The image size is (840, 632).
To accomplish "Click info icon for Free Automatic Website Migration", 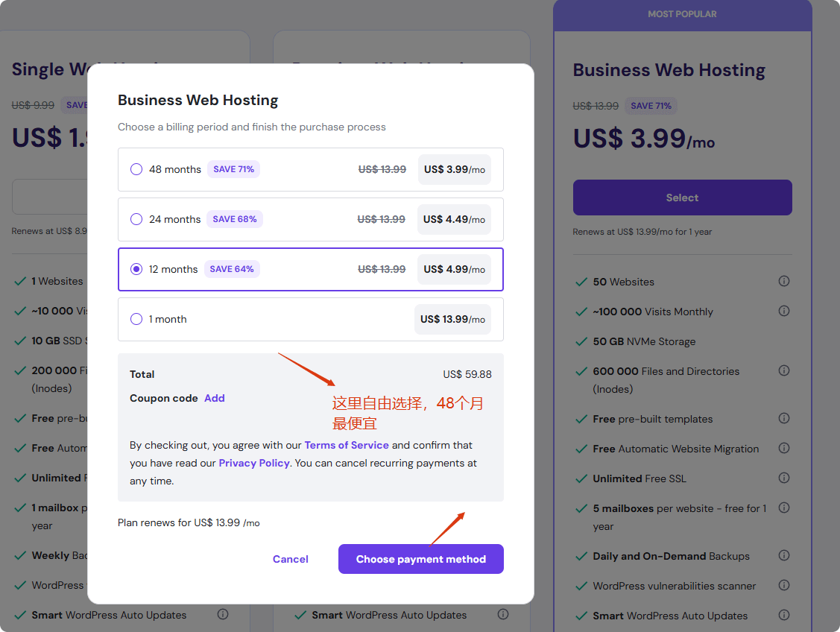I will point(783,448).
